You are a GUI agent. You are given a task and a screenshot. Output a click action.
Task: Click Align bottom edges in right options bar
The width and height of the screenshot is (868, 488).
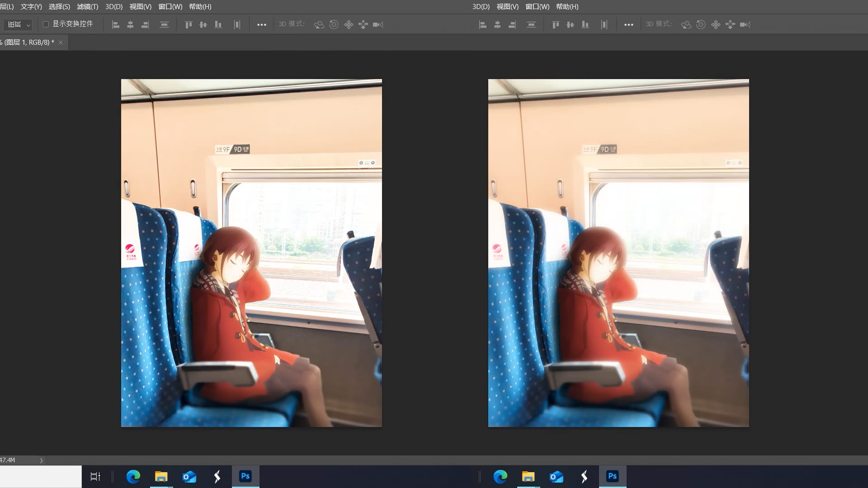click(585, 25)
